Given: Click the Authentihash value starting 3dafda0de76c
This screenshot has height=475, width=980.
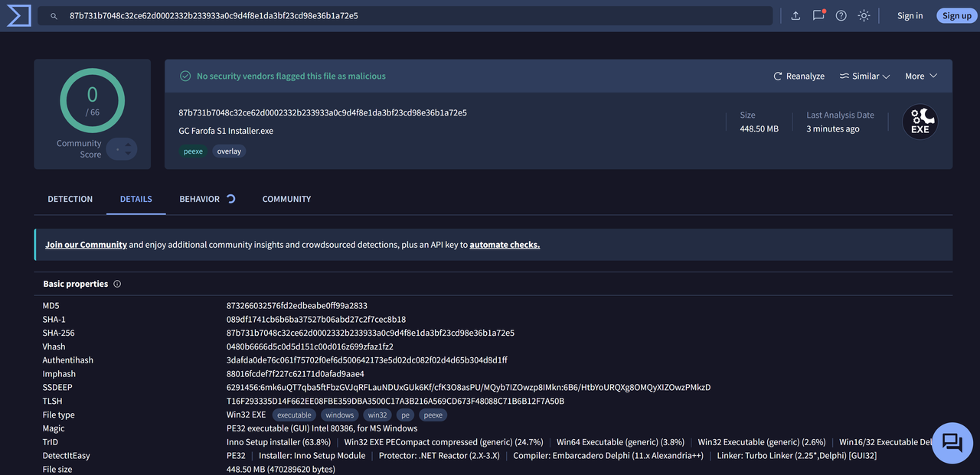Looking at the screenshot, I should click(x=367, y=360).
